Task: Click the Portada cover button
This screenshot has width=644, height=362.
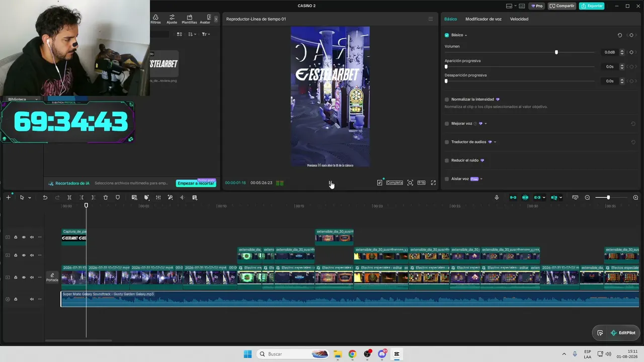Action: (52, 278)
